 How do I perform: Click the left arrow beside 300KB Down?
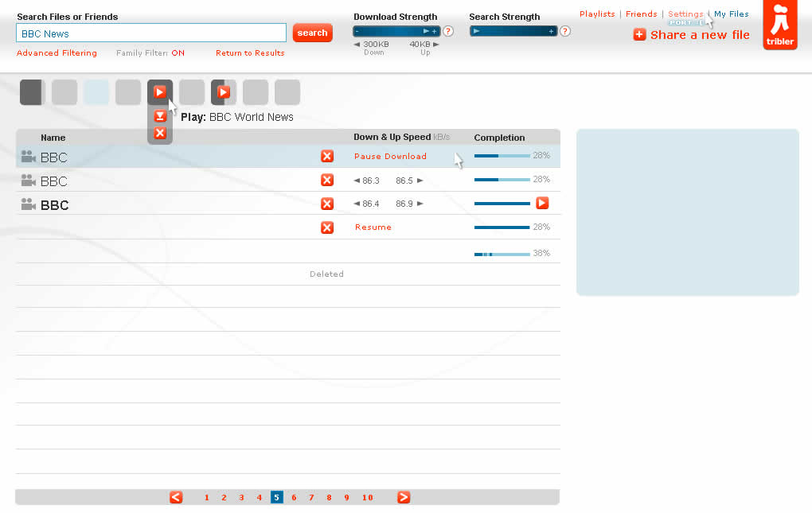click(x=357, y=45)
